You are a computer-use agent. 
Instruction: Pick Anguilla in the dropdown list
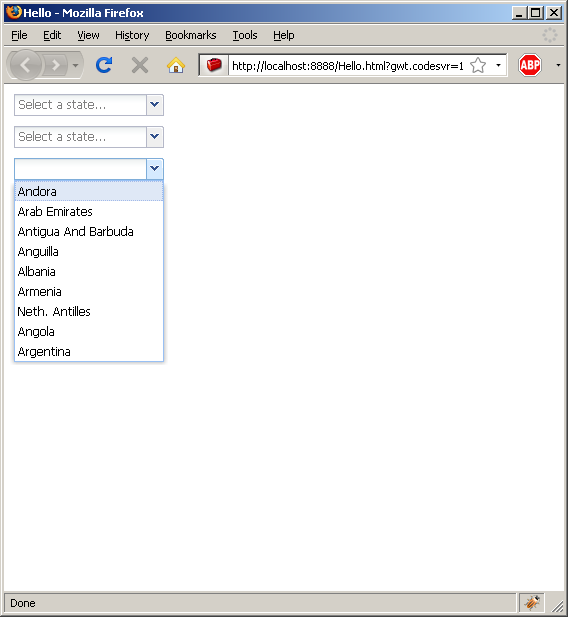(x=89, y=251)
